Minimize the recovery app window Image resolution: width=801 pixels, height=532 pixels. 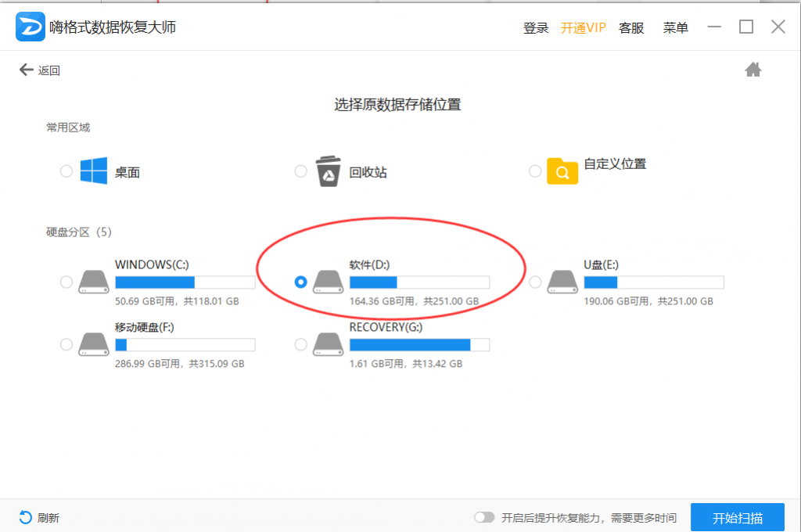(x=714, y=27)
